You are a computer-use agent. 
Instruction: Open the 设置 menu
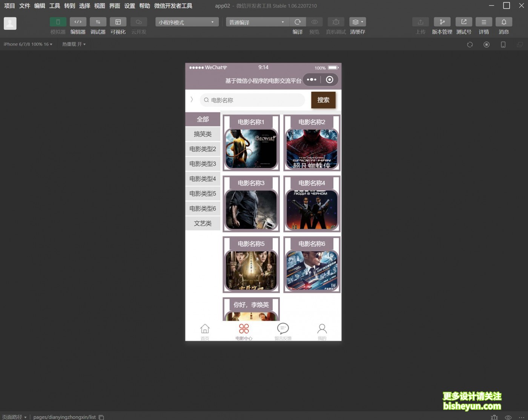130,6
